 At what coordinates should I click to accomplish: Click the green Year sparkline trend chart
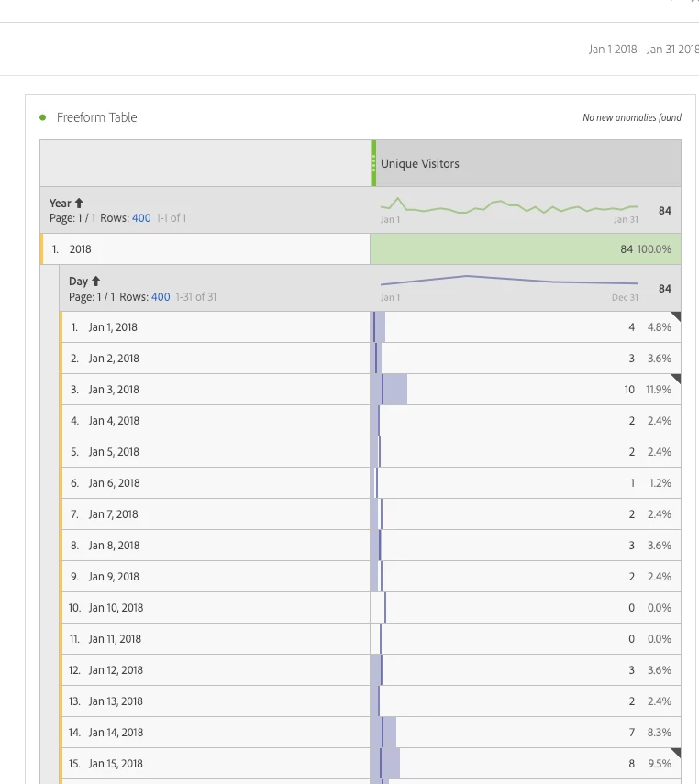click(509, 205)
